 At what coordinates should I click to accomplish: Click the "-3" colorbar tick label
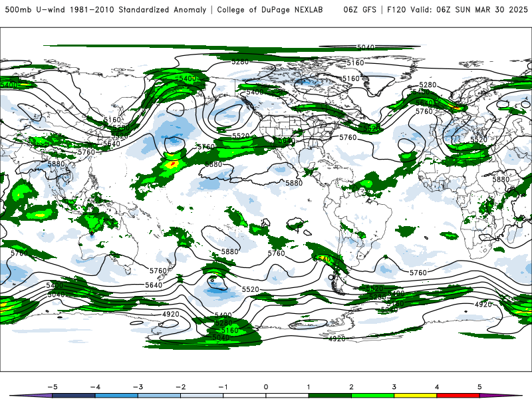[138, 387]
